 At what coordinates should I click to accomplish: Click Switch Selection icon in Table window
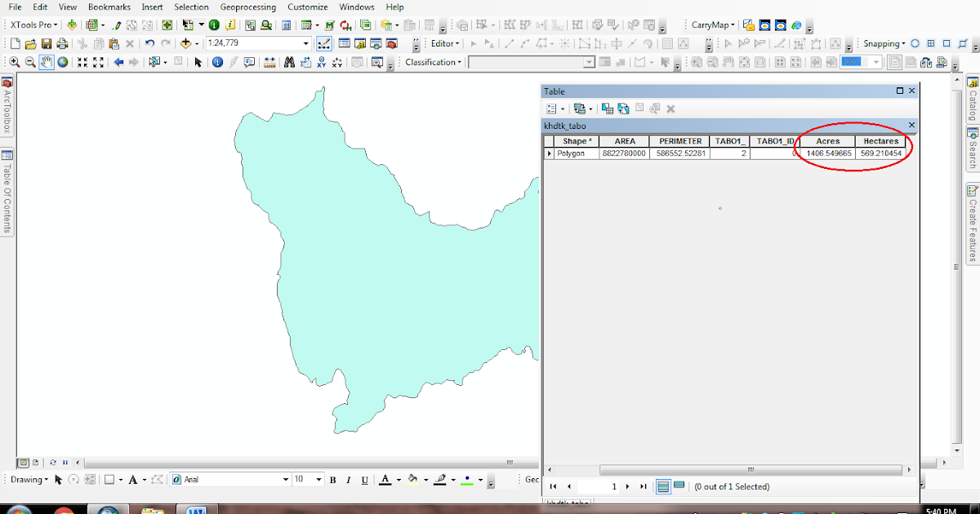[x=623, y=108]
